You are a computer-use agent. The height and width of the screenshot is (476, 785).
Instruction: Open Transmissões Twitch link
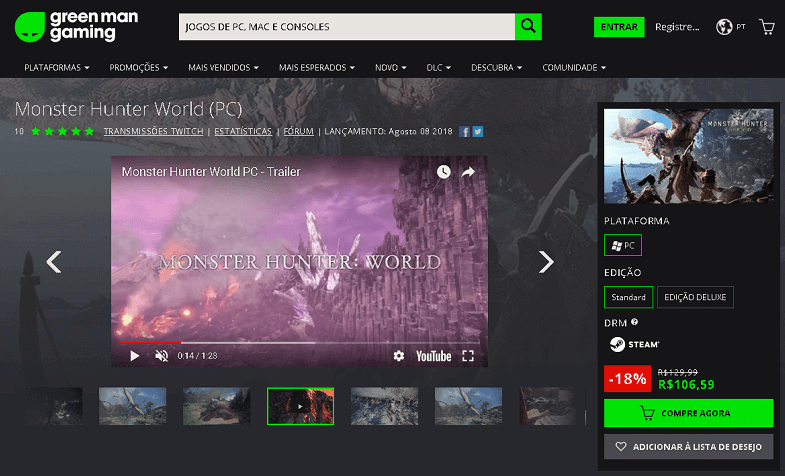point(153,132)
